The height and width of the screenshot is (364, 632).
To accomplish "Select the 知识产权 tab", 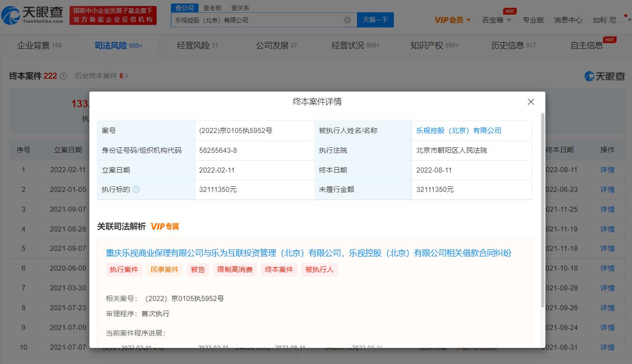I will [x=434, y=45].
